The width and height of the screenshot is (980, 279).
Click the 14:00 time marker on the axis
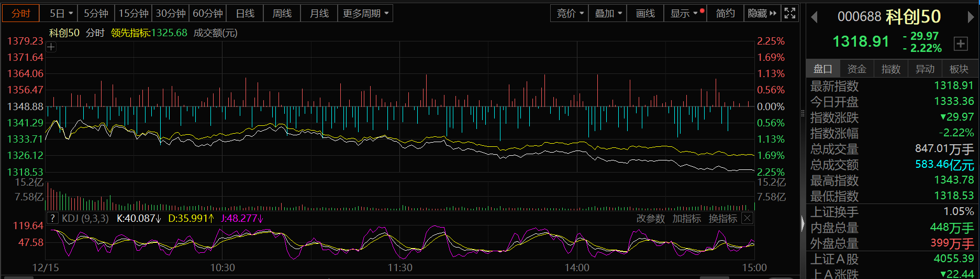point(577,267)
